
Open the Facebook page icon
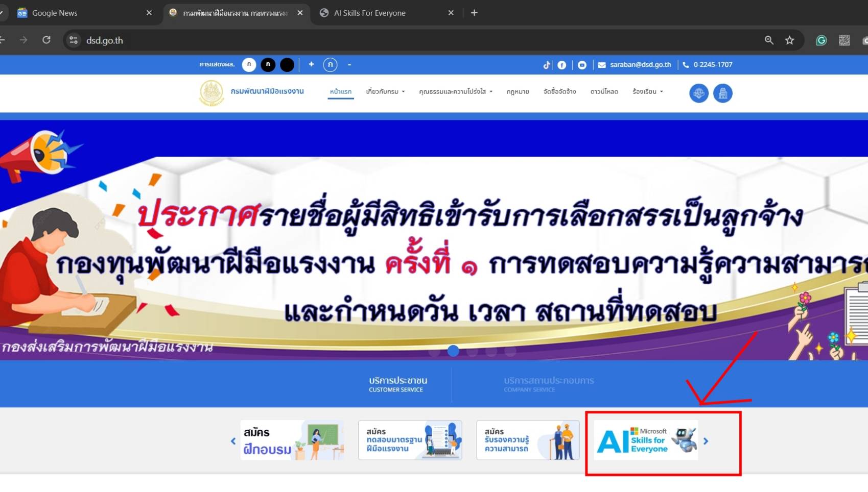[561, 65]
